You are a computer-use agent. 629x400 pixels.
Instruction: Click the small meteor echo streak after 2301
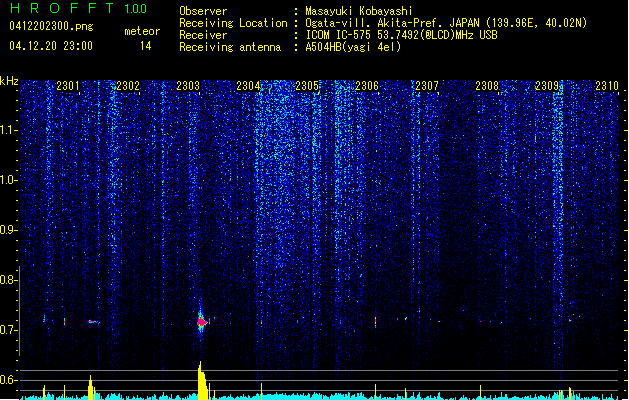pos(93,321)
